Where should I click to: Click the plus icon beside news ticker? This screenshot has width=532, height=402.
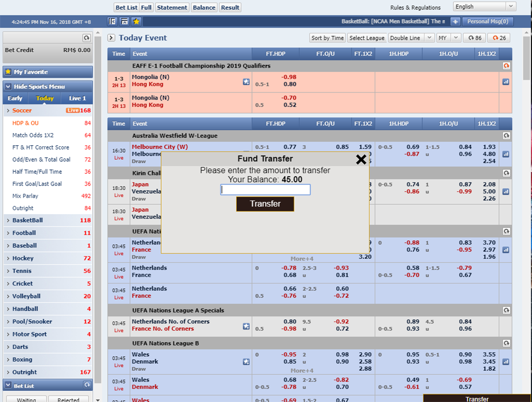(x=455, y=22)
